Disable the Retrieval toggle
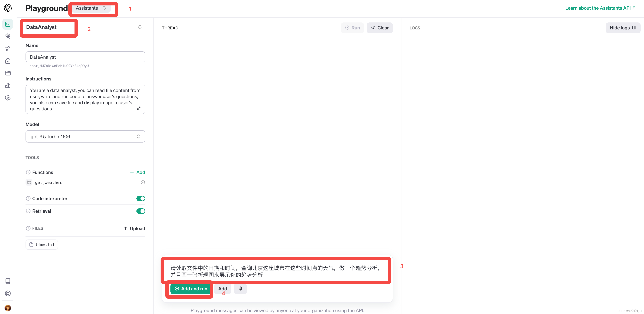 [141, 211]
